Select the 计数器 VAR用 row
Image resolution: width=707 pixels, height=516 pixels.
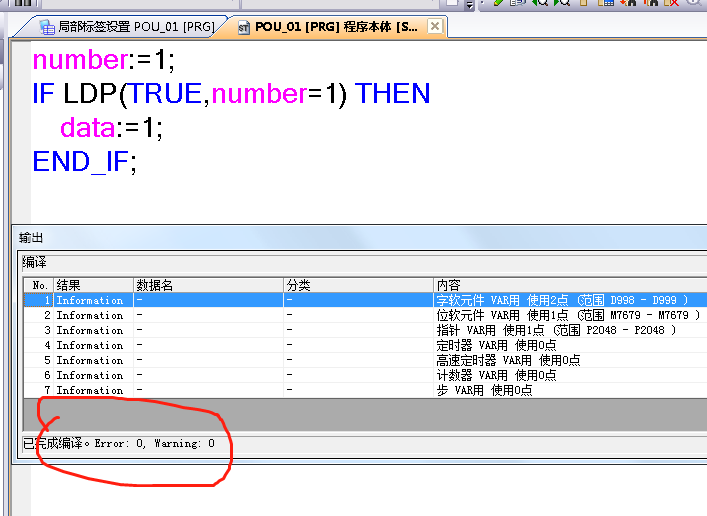pos(496,375)
